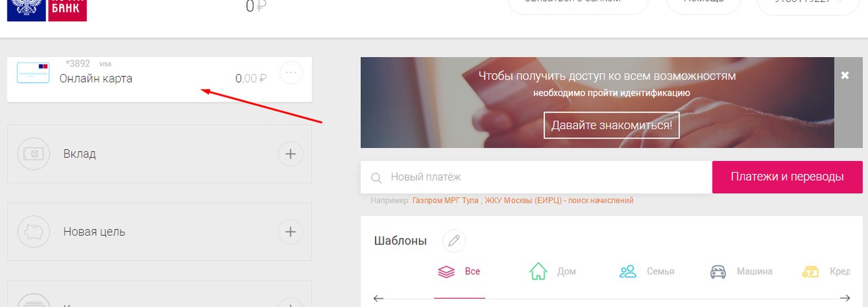Click the plus next to Новая цель
The width and height of the screenshot is (868, 307).
(290, 232)
